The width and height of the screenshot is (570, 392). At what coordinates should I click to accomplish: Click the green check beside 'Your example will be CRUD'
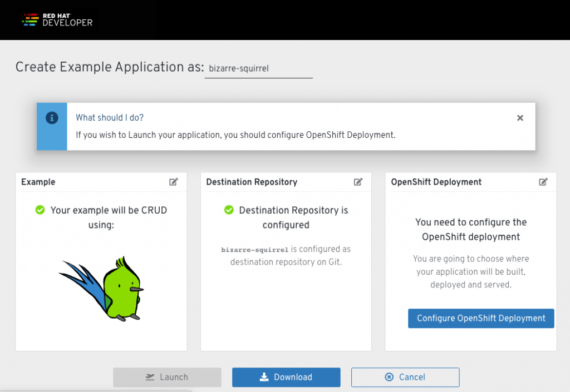pos(40,210)
